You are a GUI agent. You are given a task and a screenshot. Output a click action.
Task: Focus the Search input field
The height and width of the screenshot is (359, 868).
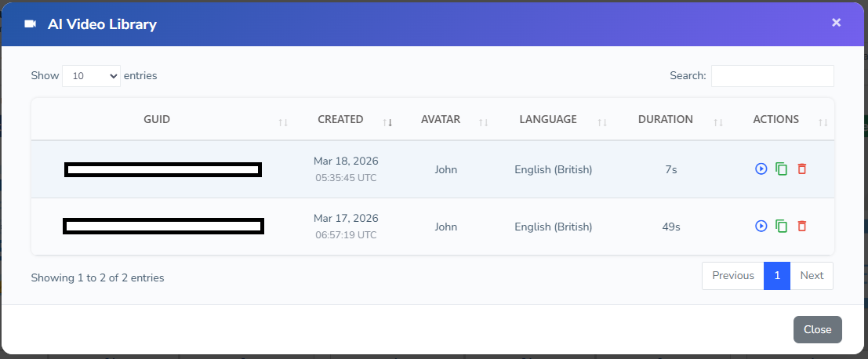[x=772, y=76]
